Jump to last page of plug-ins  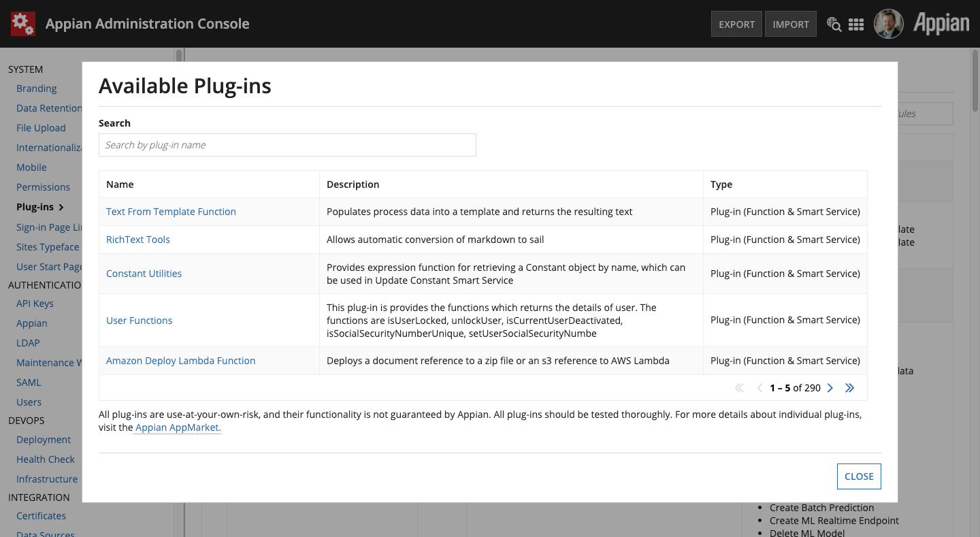point(849,388)
